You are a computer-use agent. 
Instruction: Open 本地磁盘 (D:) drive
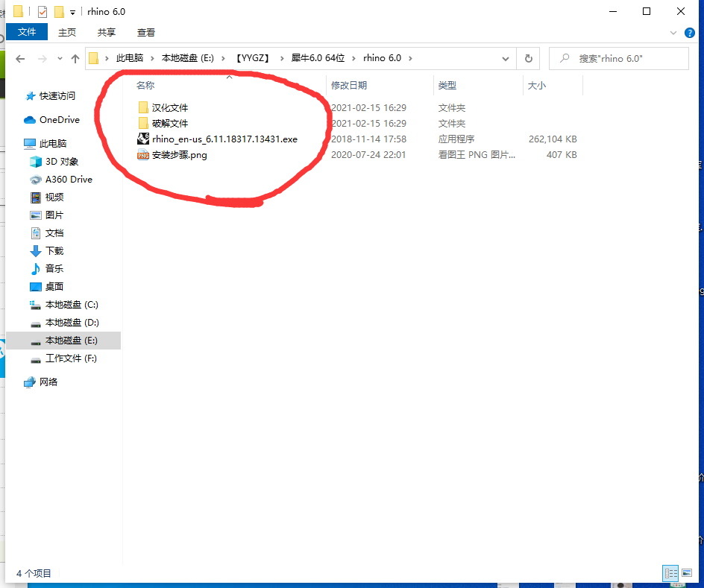pos(72,323)
